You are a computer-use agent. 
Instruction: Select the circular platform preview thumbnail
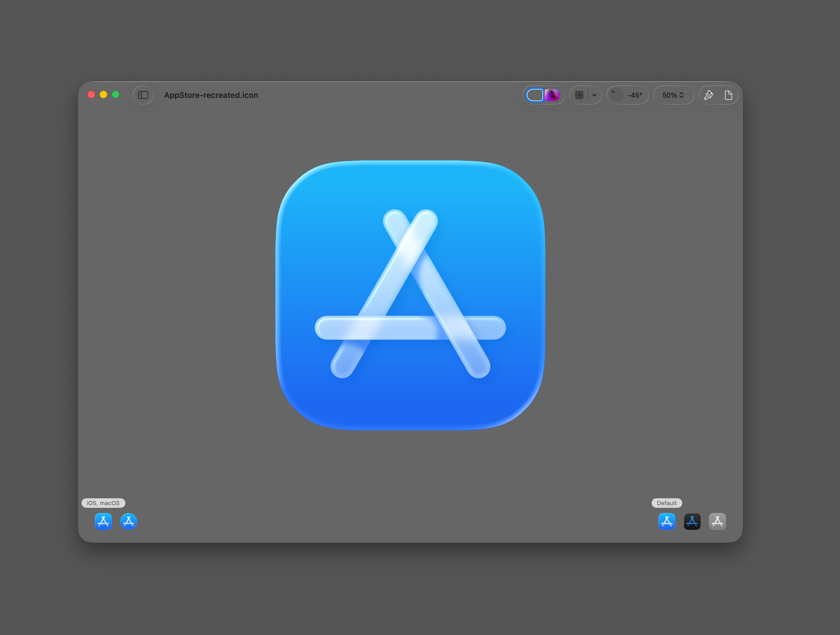[x=129, y=522]
